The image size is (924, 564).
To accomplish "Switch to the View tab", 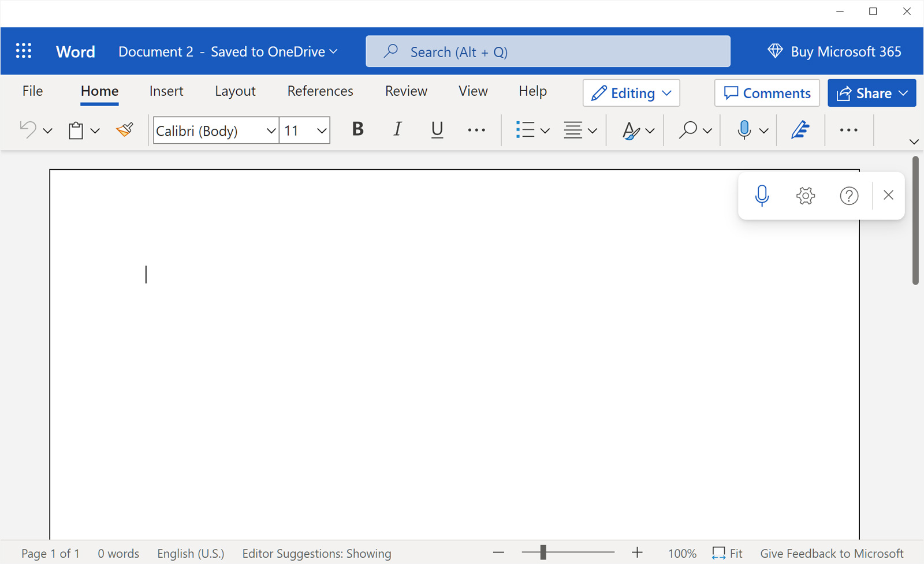I will pyautogui.click(x=473, y=91).
